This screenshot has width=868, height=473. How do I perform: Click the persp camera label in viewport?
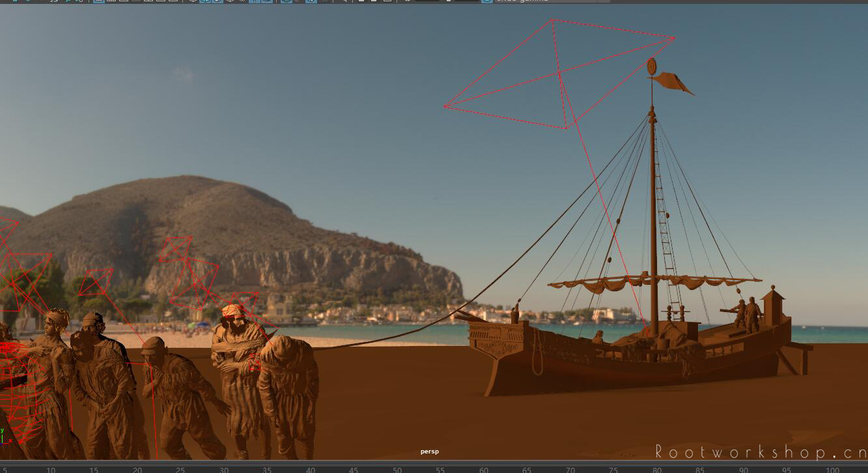pyautogui.click(x=430, y=451)
